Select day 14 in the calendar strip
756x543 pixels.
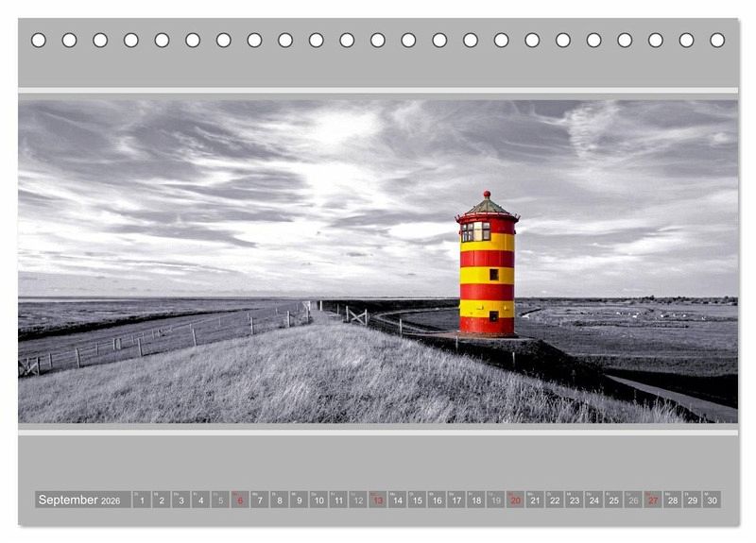pos(397,500)
